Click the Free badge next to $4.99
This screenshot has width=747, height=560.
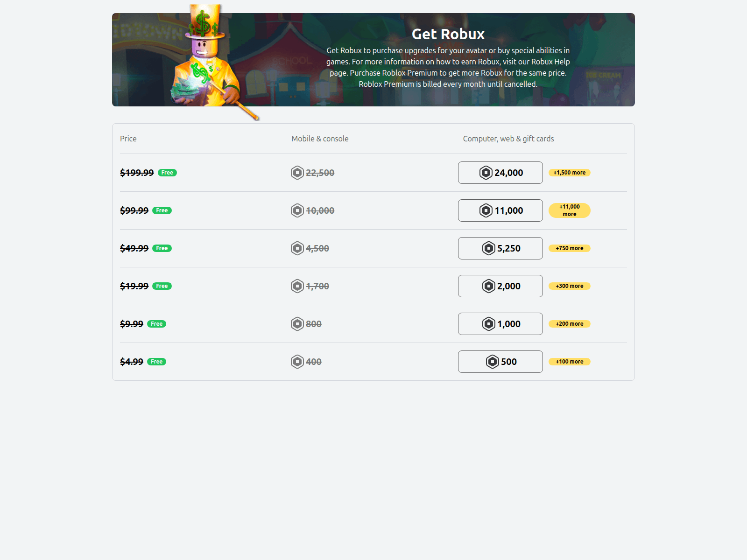click(x=156, y=361)
